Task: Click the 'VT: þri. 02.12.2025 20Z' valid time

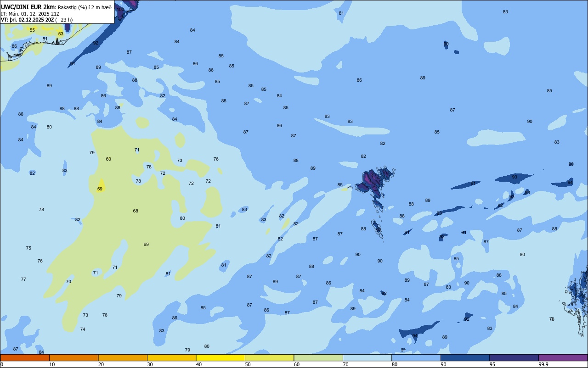Action: click(28, 20)
